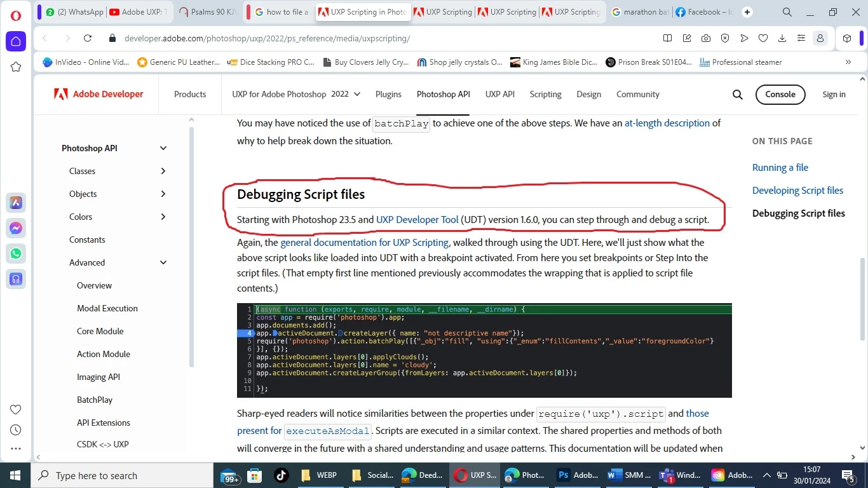Show more bookmarks with the overflow chevron
The width and height of the screenshot is (868, 488).
click(x=848, y=62)
